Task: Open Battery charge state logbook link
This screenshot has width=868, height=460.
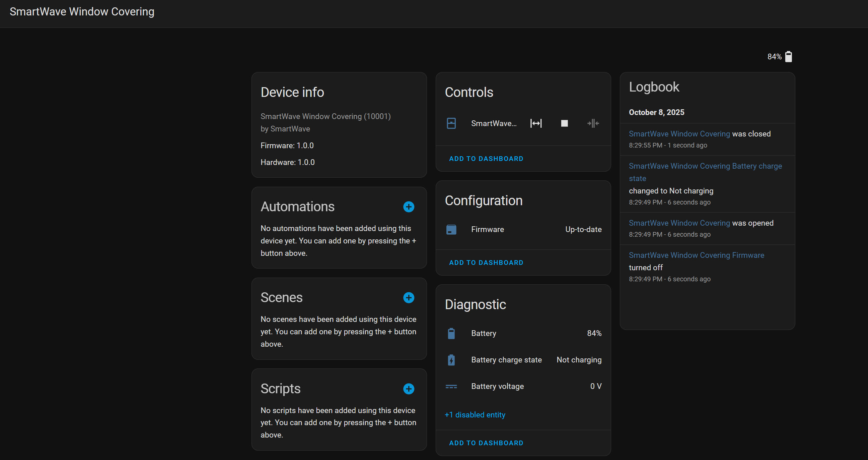Action: coord(705,166)
